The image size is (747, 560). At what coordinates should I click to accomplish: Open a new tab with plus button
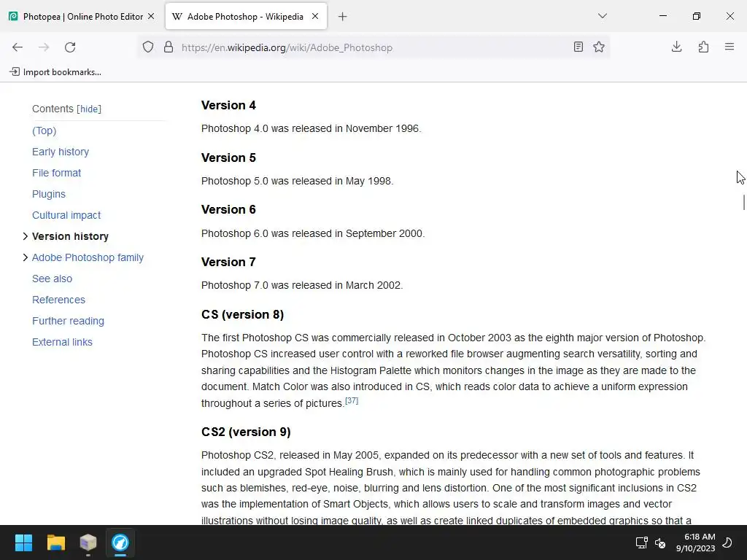tap(343, 17)
